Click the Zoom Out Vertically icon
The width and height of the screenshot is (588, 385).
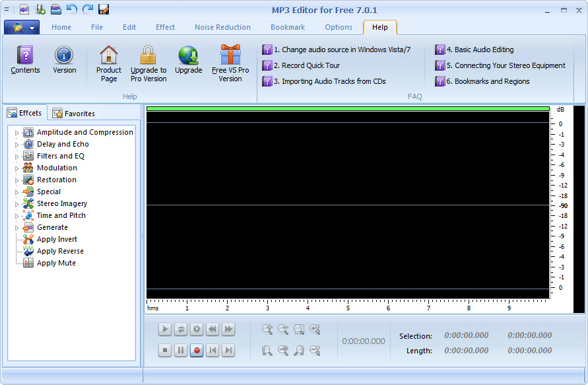315,351
